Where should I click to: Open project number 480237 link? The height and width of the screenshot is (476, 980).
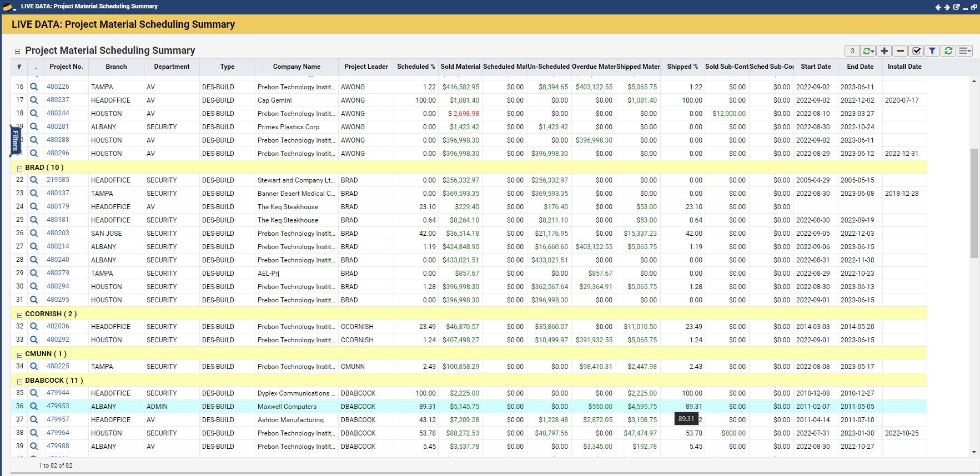point(58,100)
